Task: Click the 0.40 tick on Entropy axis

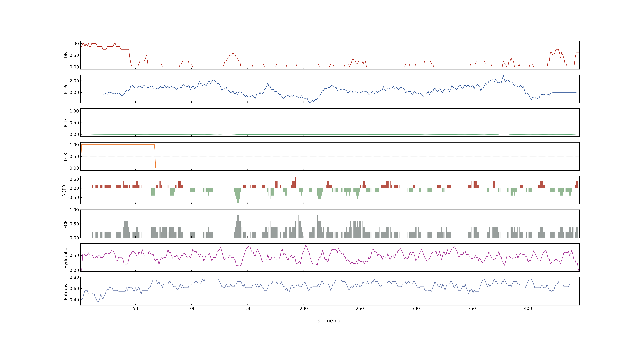Action: click(x=74, y=300)
